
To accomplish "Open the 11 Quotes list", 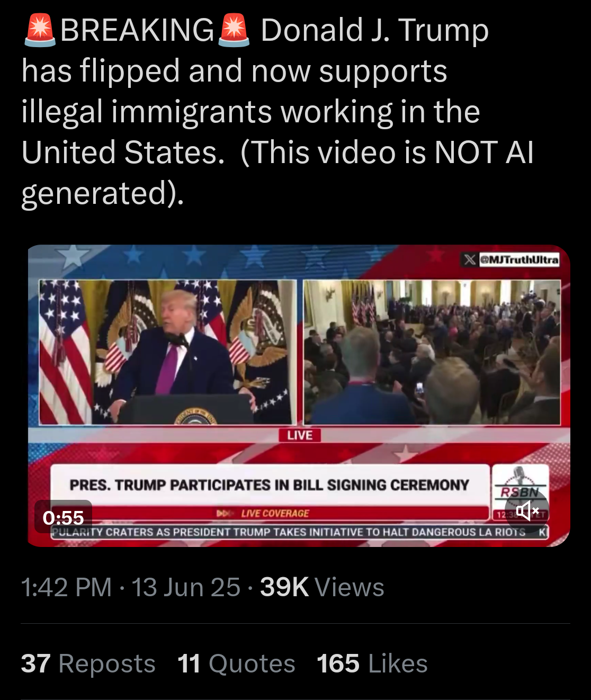I will point(236,663).
